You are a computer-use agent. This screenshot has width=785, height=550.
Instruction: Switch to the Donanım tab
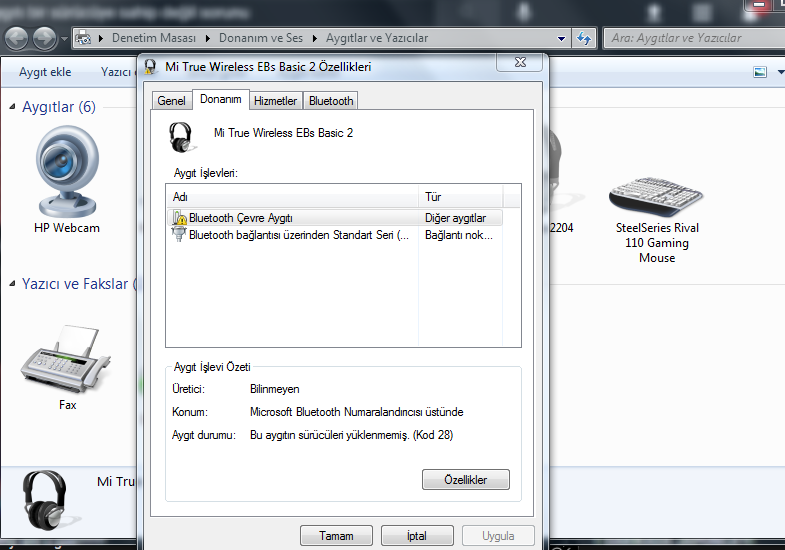221,99
